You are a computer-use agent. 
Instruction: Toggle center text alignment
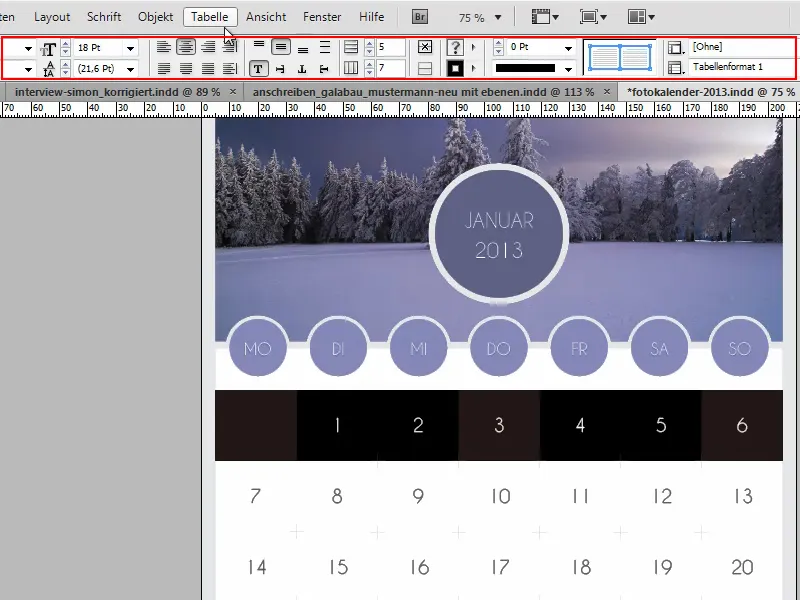click(186, 47)
